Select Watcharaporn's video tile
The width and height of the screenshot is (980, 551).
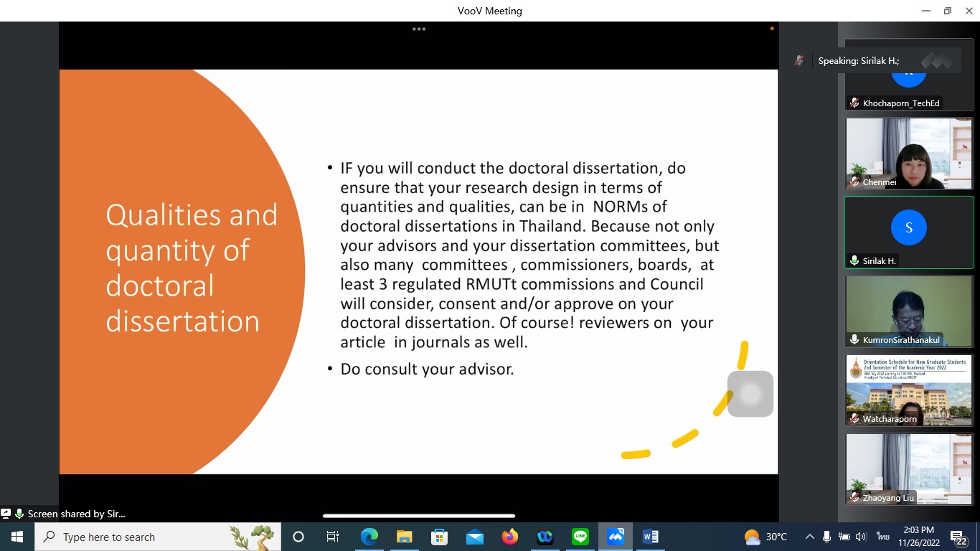click(909, 390)
